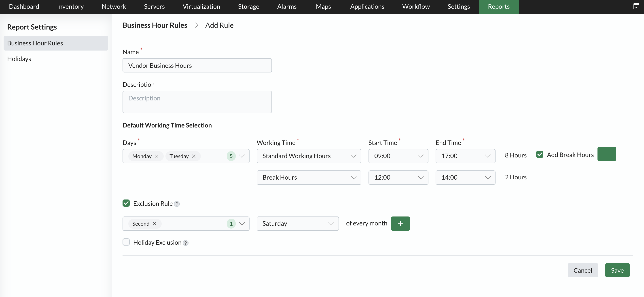
Task: Open the Standard Working Hours dropdown
Action: 309,156
